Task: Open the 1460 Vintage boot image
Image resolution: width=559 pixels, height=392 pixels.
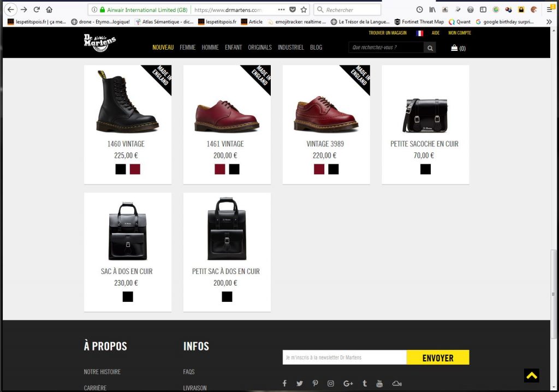Action: click(x=127, y=101)
